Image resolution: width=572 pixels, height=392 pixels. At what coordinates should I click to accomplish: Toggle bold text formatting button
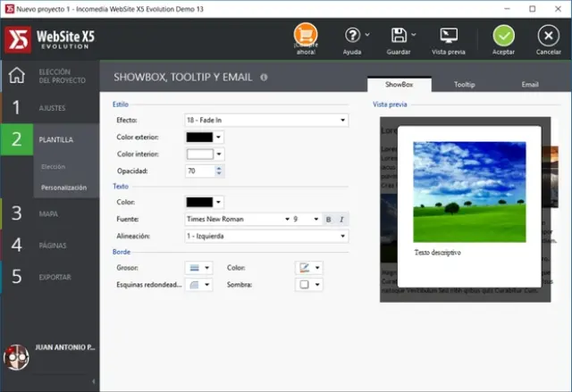pos(328,219)
